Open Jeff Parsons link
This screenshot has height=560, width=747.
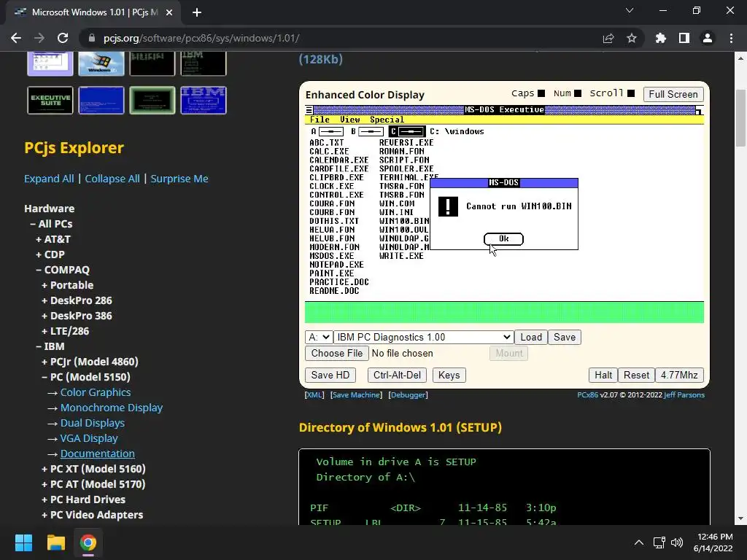[x=684, y=394]
